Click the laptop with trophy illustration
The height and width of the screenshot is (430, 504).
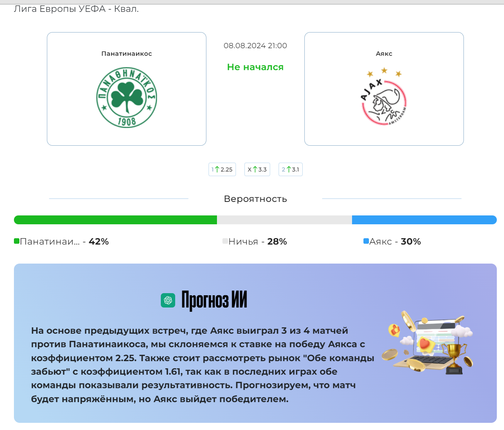pyautogui.click(x=428, y=343)
